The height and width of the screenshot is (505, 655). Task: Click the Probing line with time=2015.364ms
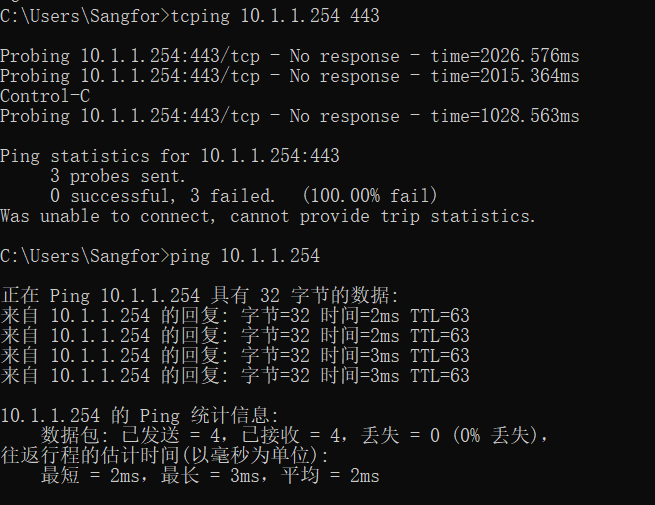[x=289, y=76]
